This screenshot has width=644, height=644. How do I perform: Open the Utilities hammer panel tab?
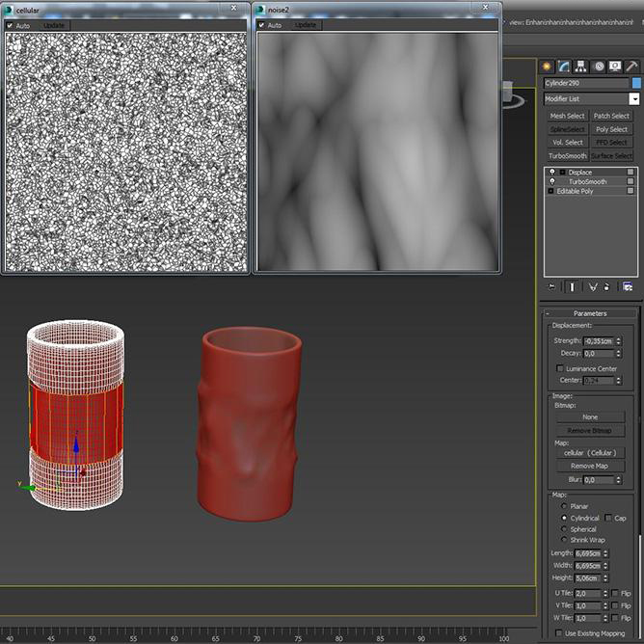(x=632, y=67)
